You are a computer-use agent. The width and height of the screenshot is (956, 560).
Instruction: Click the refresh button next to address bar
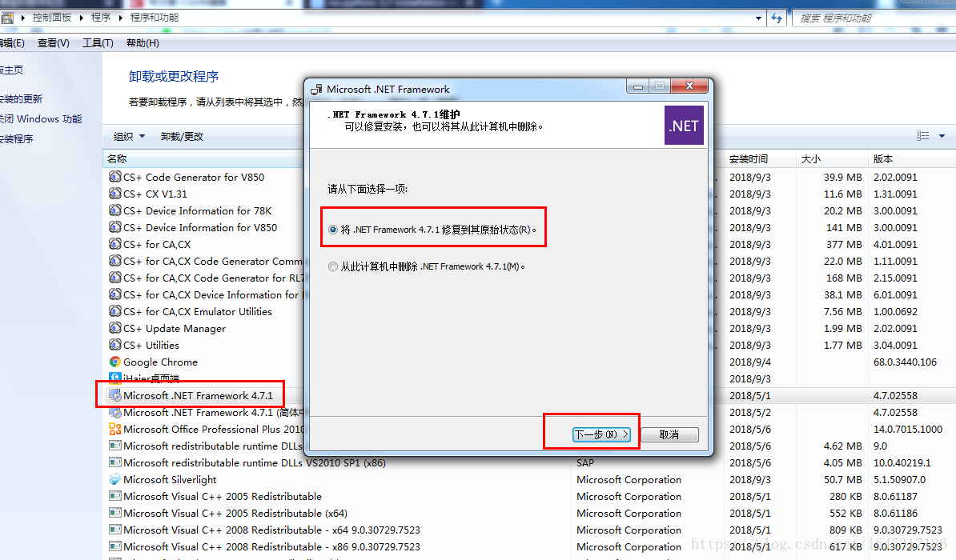pyautogui.click(x=777, y=18)
